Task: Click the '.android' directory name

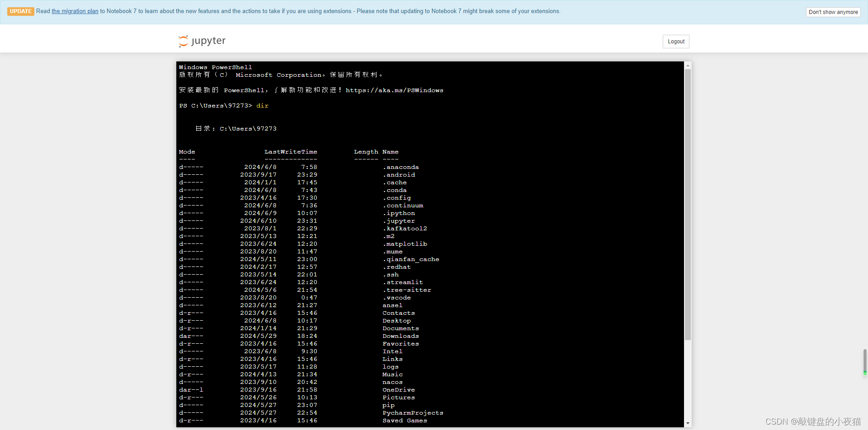Action: tap(399, 175)
